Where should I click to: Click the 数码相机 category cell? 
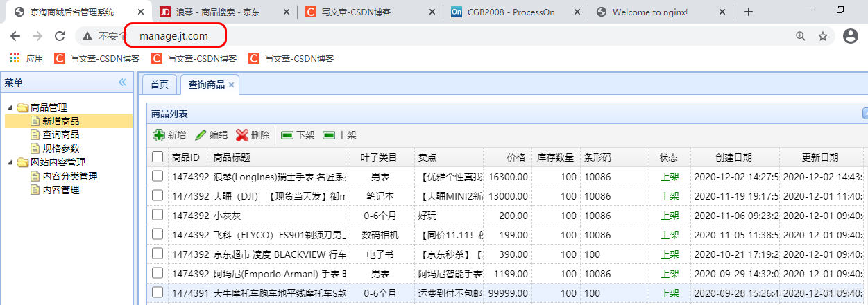click(x=380, y=235)
